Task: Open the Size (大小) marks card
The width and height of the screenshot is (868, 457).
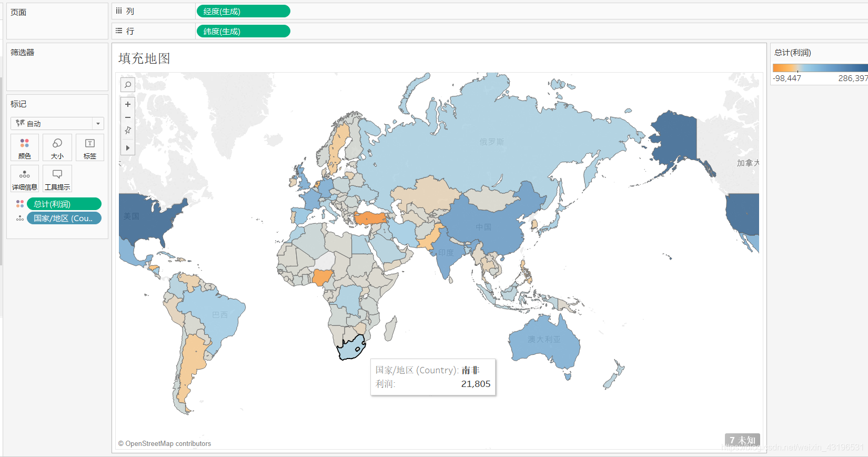Action: coord(57,148)
